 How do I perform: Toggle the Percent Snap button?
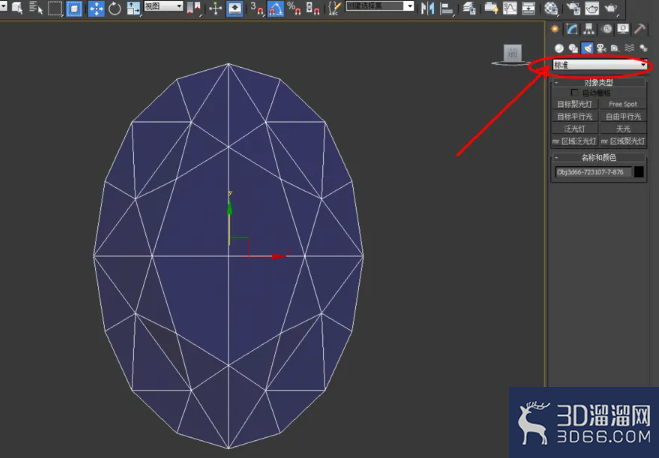point(294,8)
